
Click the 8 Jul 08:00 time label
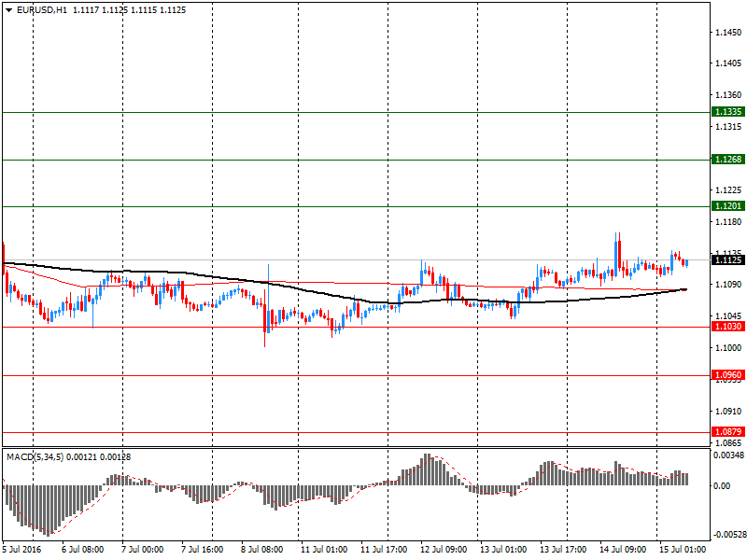pos(261,550)
